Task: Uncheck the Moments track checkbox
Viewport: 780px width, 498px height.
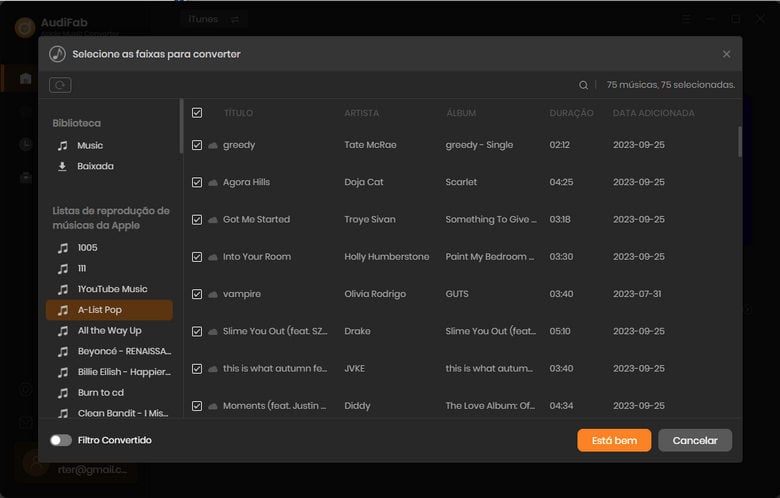Action: tap(197, 406)
